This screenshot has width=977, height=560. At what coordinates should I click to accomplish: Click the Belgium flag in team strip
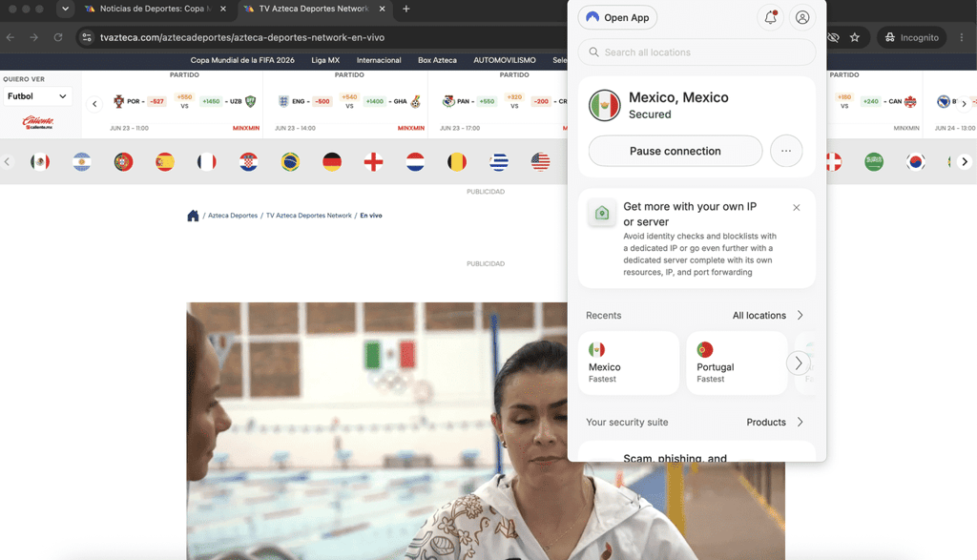[457, 162]
